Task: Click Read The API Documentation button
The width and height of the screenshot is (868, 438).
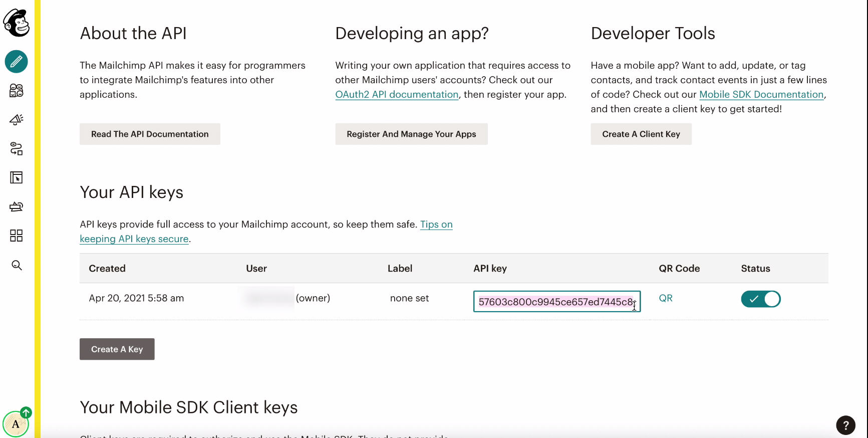Action: pos(150,134)
